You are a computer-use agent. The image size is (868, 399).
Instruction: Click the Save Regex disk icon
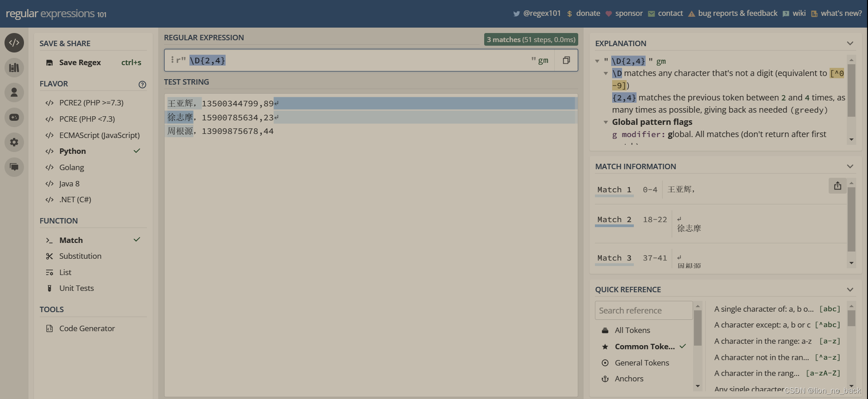49,63
